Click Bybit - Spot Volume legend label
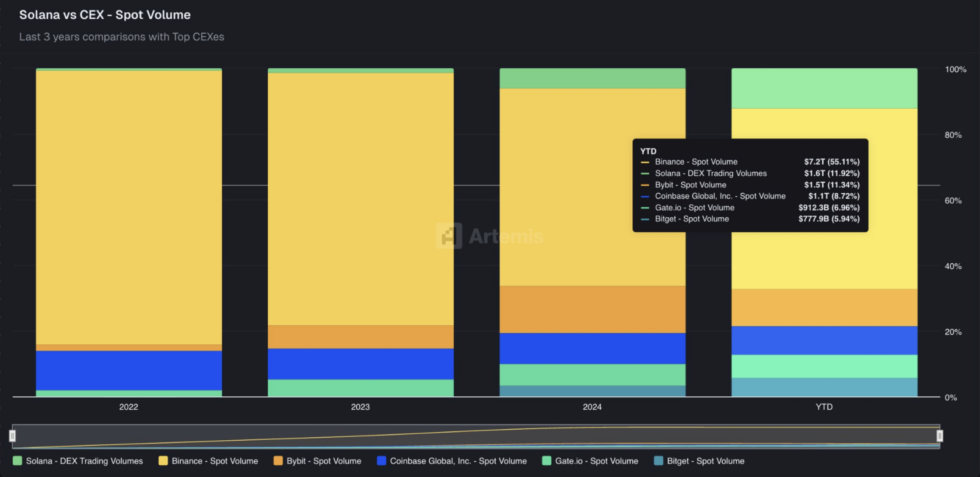 [324, 461]
